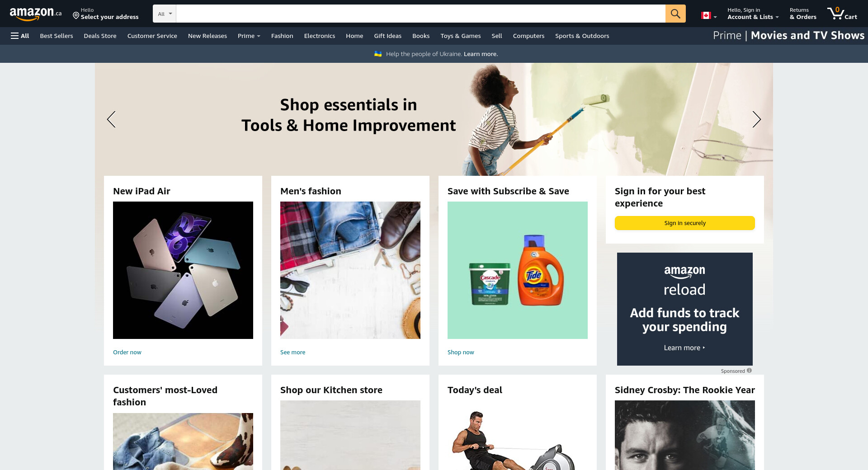Advance to the next hero banner slide
Viewport: 868px width, 470px height.
(756, 119)
